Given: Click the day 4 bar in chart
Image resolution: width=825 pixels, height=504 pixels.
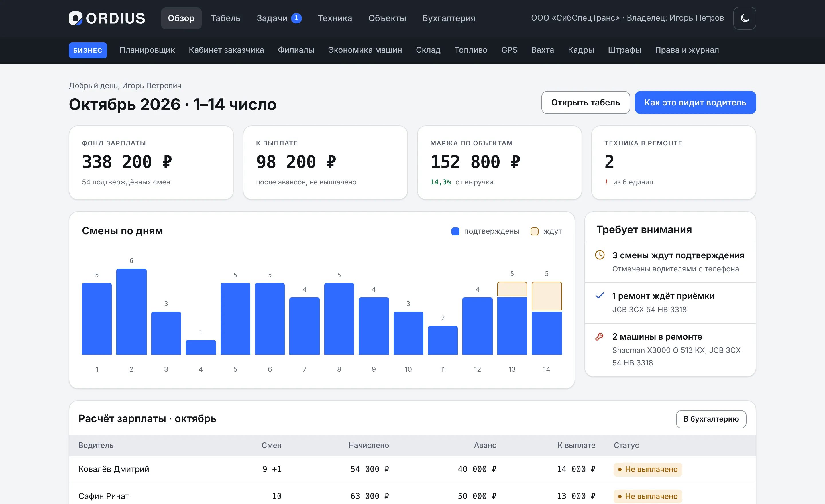Looking at the screenshot, I should 201,347.
